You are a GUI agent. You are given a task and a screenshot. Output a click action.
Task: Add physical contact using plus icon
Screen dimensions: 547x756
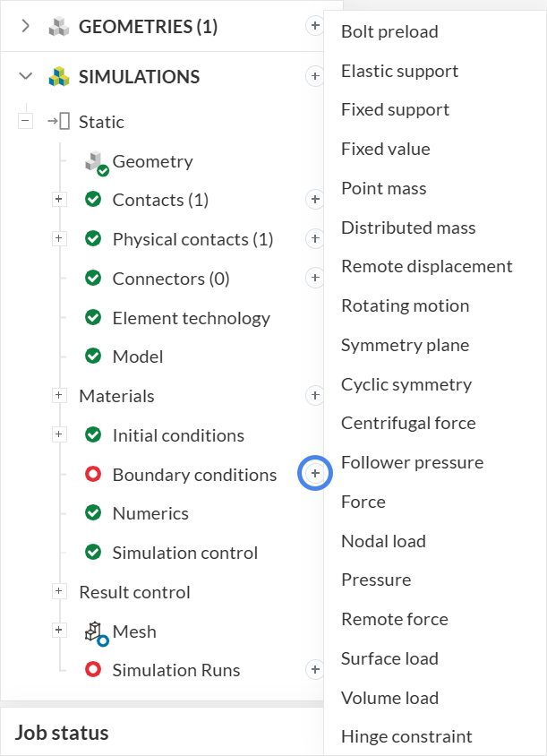pyautogui.click(x=315, y=238)
